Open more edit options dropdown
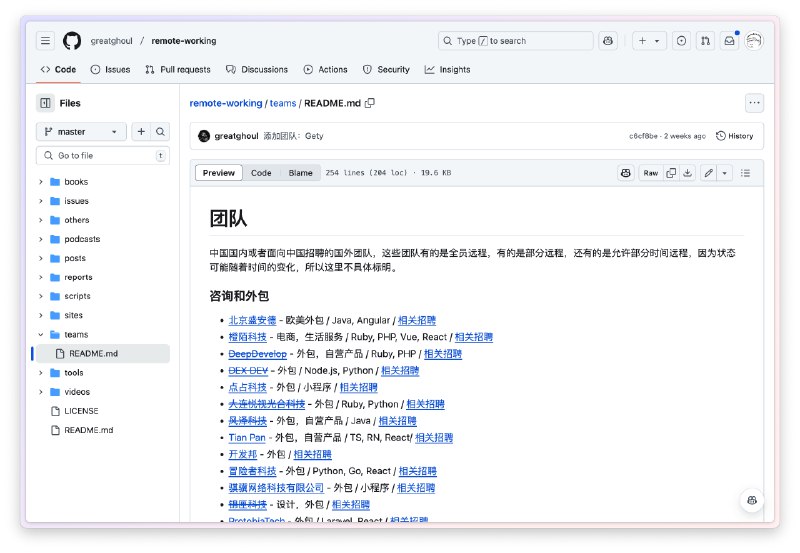The height and width of the screenshot is (553, 800). click(724, 173)
